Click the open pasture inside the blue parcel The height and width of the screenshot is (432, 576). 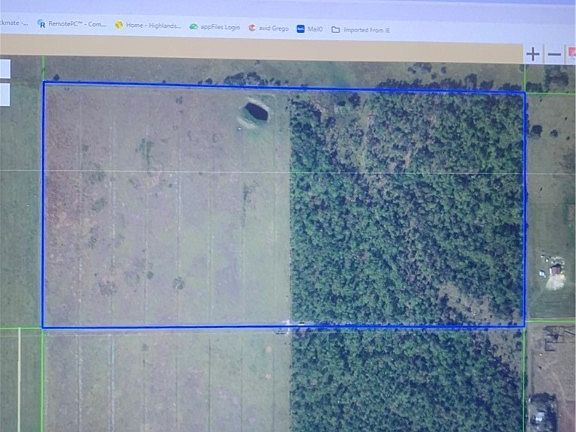pyautogui.click(x=167, y=206)
